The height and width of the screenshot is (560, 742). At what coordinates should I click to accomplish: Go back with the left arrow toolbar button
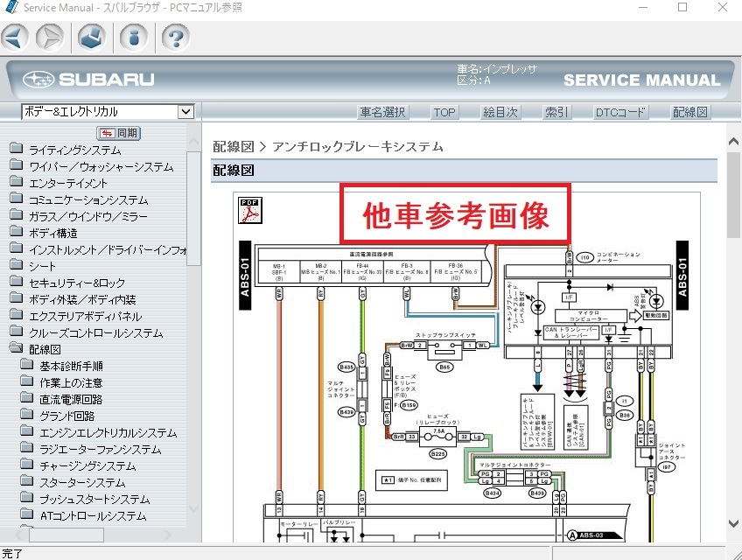[15, 37]
